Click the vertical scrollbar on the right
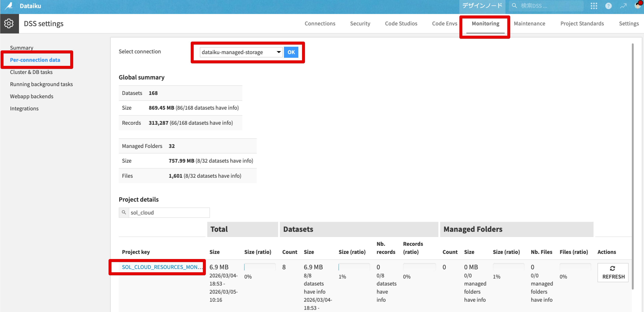644x312 pixels. pyautogui.click(x=633, y=165)
